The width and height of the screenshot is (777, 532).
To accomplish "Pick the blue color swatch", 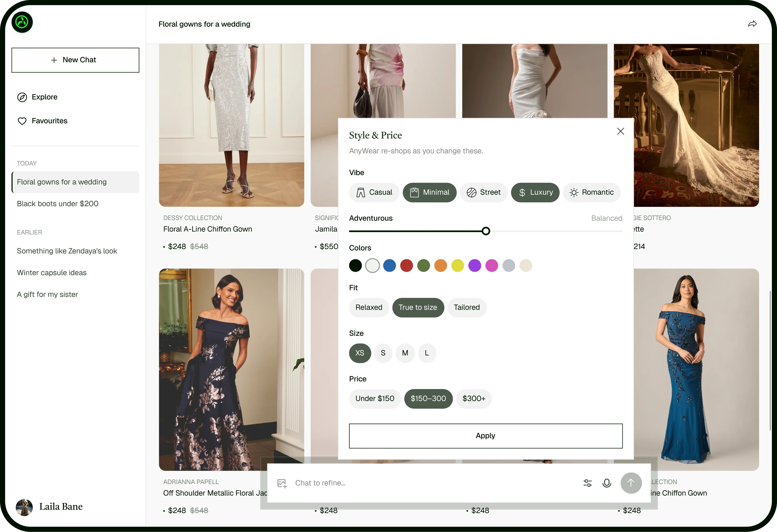I will pyautogui.click(x=389, y=266).
